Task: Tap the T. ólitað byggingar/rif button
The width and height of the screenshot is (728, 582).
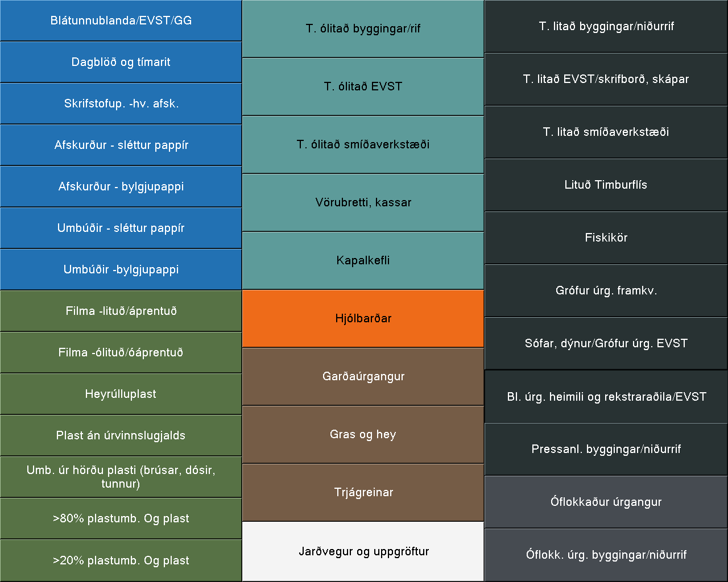Action: coord(363,28)
